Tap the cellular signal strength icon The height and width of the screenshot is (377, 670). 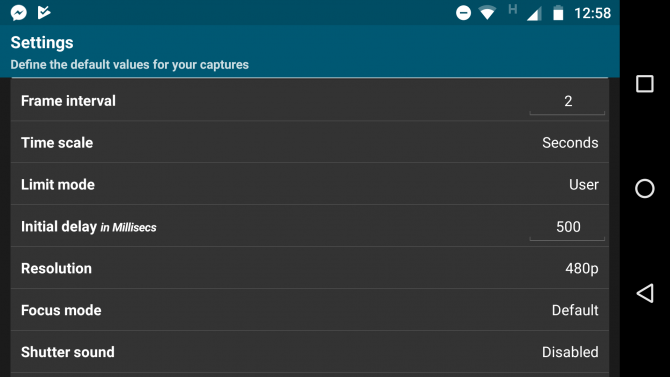click(534, 14)
